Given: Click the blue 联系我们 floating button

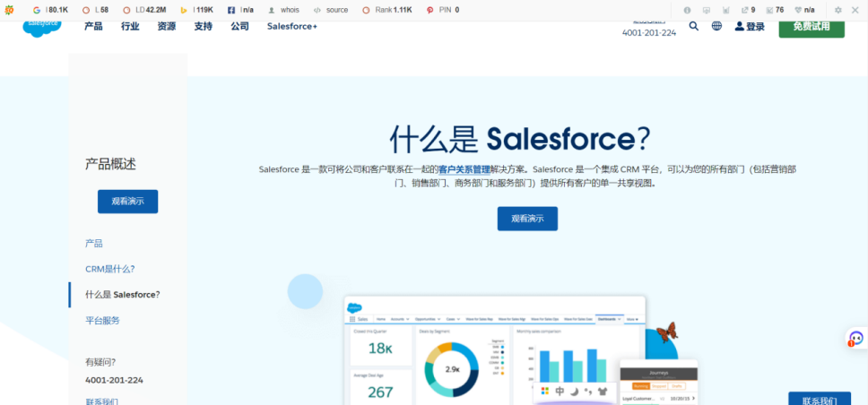Looking at the screenshot, I should click(820, 399).
